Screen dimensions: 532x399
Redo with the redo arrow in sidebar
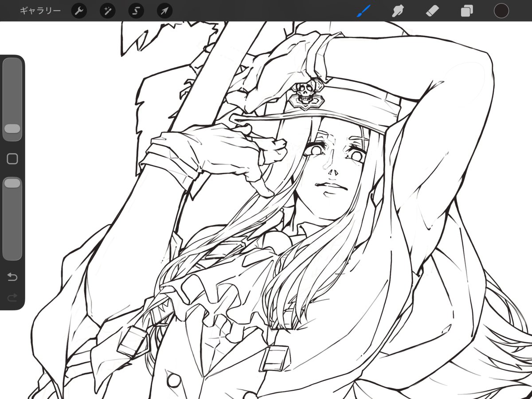(x=12, y=298)
